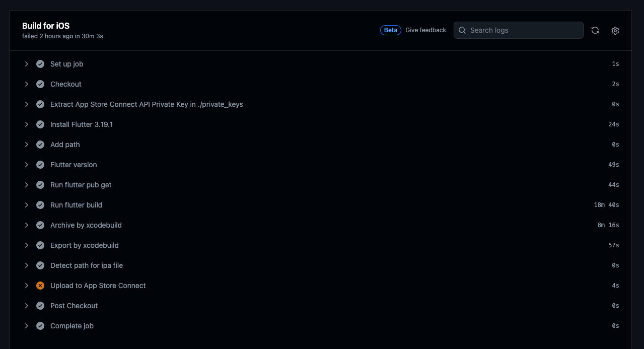
Task: Click the Checkout step label
Action: pos(66,84)
